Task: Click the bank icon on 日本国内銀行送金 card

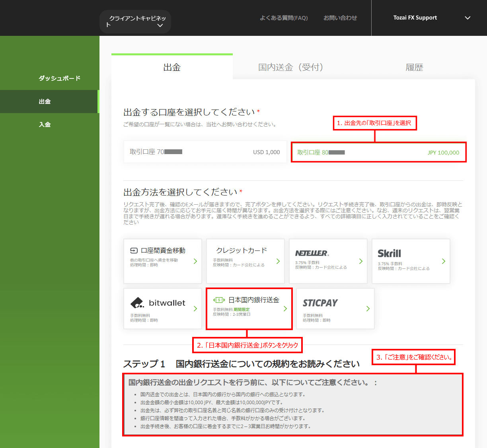Action: pos(219,299)
